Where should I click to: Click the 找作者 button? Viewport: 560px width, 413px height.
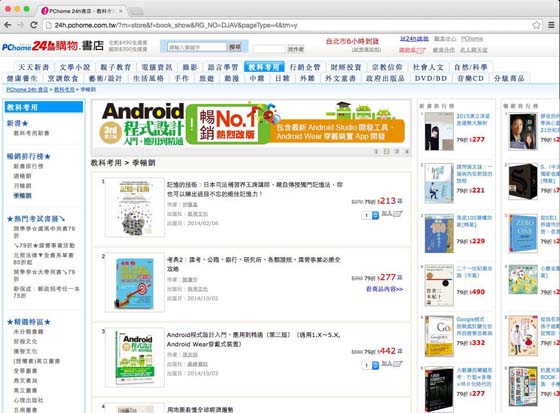point(295,49)
